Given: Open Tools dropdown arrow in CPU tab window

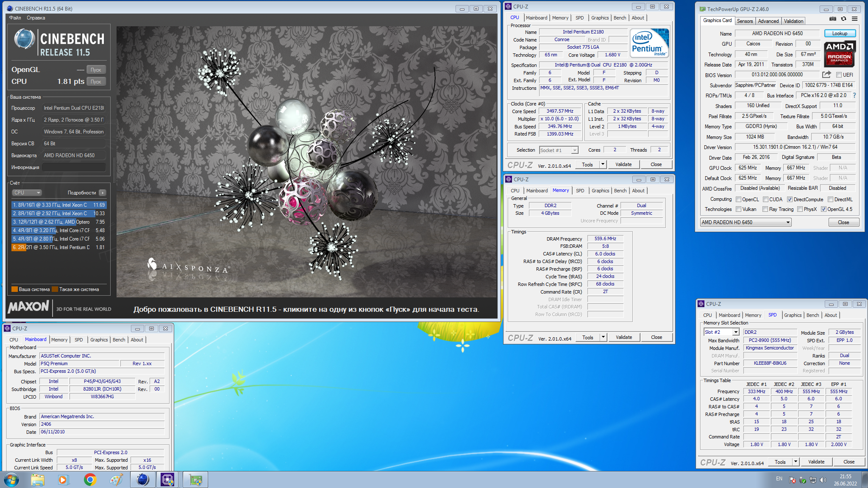Looking at the screenshot, I should (x=603, y=164).
